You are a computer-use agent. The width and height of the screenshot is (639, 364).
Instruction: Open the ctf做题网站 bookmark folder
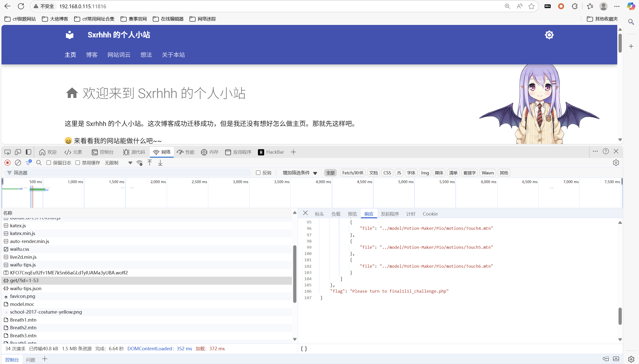(x=20, y=19)
